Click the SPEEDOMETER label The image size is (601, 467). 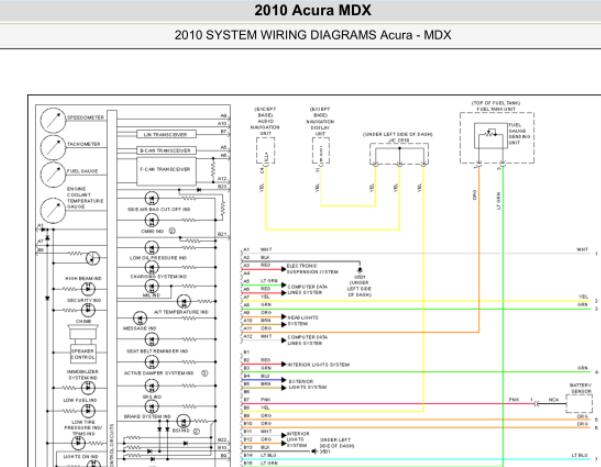86,118
